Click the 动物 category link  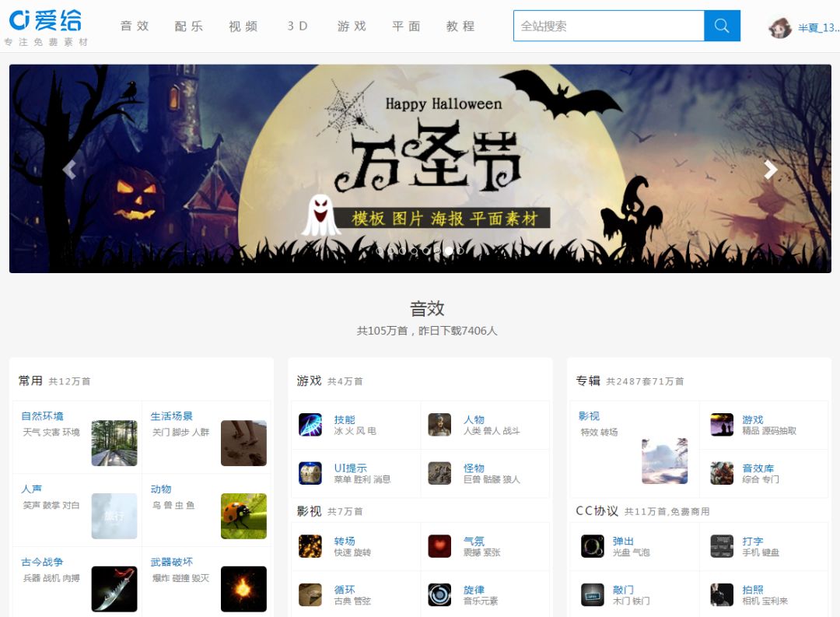tap(161, 489)
